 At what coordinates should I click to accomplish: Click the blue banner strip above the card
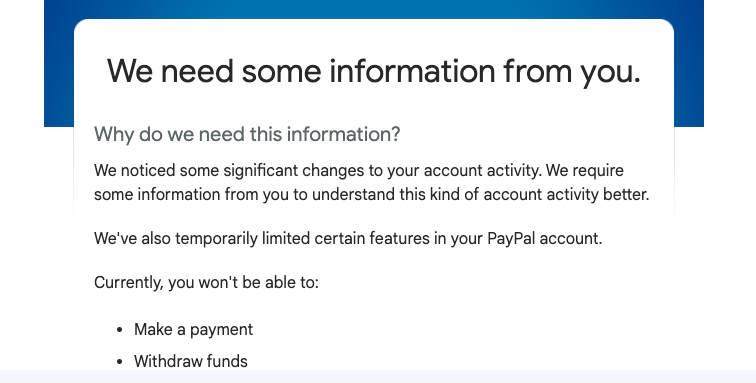click(x=374, y=9)
